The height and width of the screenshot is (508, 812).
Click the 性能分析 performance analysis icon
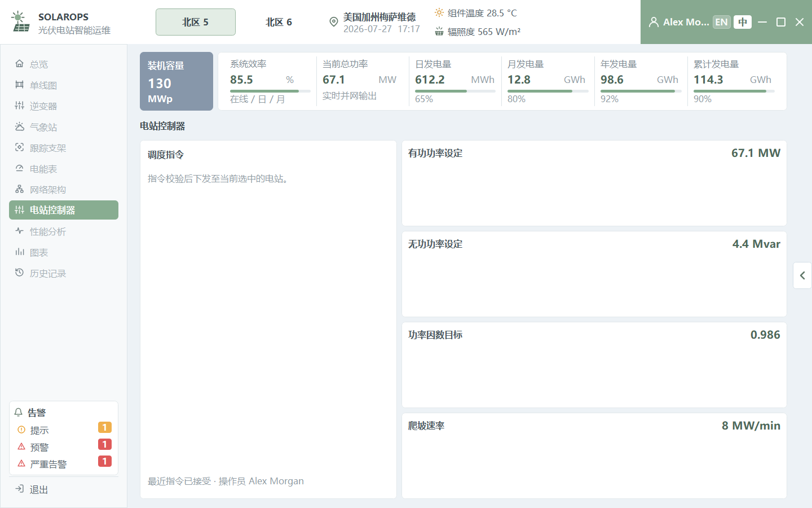(x=20, y=231)
